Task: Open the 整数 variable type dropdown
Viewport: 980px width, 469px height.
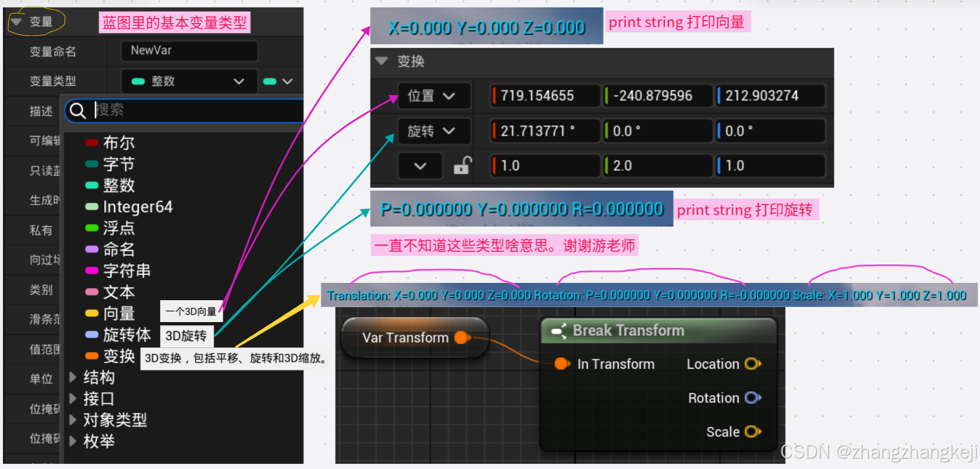Action: 189,81
